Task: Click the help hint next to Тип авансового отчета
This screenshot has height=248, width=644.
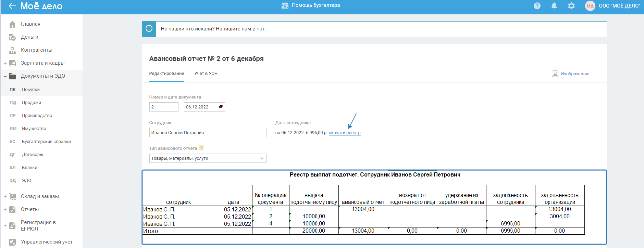Action: pyautogui.click(x=201, y=147)
